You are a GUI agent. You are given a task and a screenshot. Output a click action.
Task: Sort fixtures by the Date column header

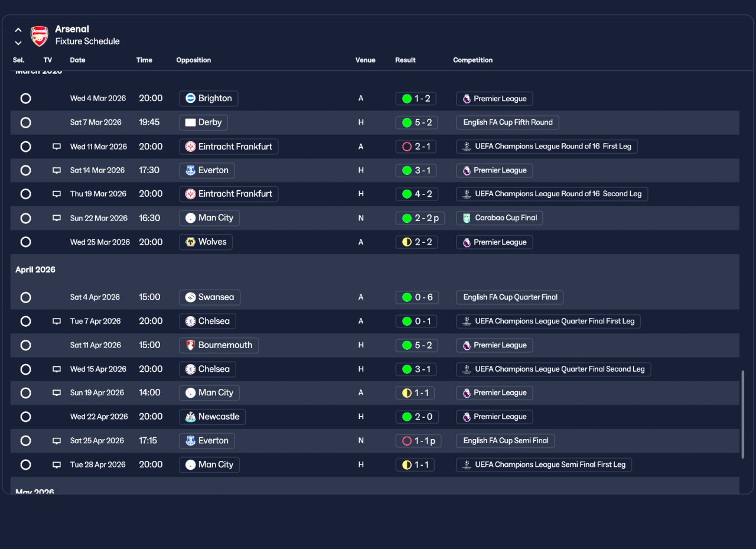[77, 60]
